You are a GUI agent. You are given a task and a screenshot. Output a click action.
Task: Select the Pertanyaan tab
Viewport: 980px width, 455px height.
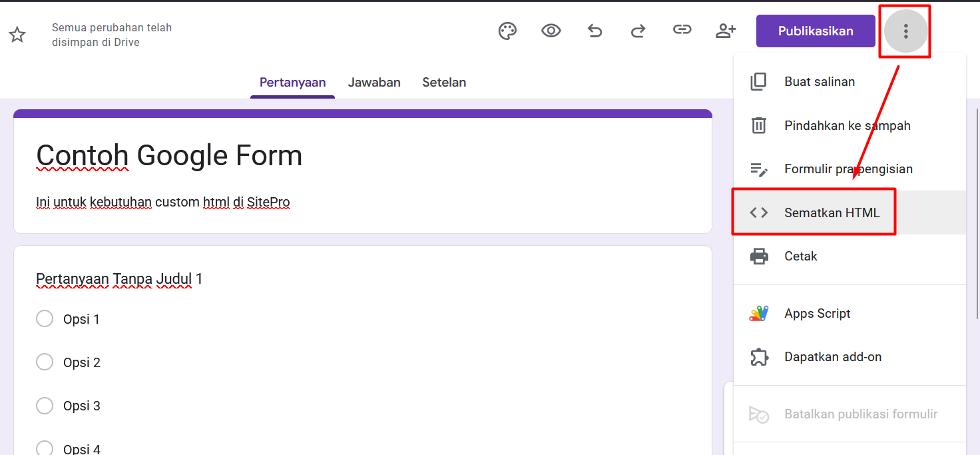pos(292,83)
